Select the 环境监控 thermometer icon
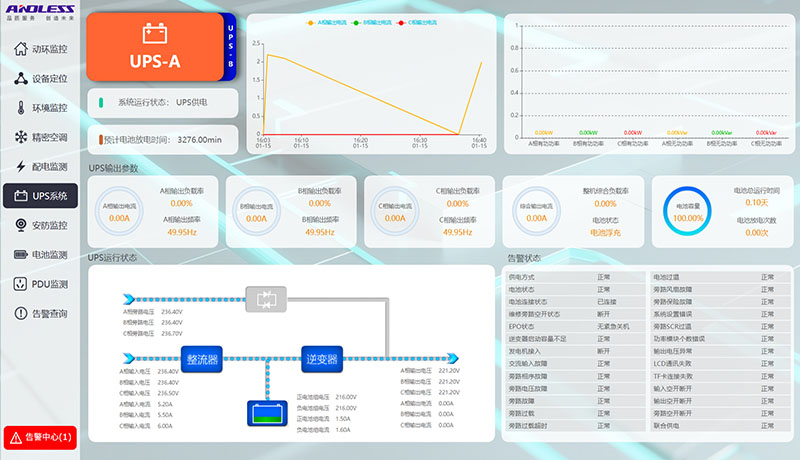 [x=21, y=107]
